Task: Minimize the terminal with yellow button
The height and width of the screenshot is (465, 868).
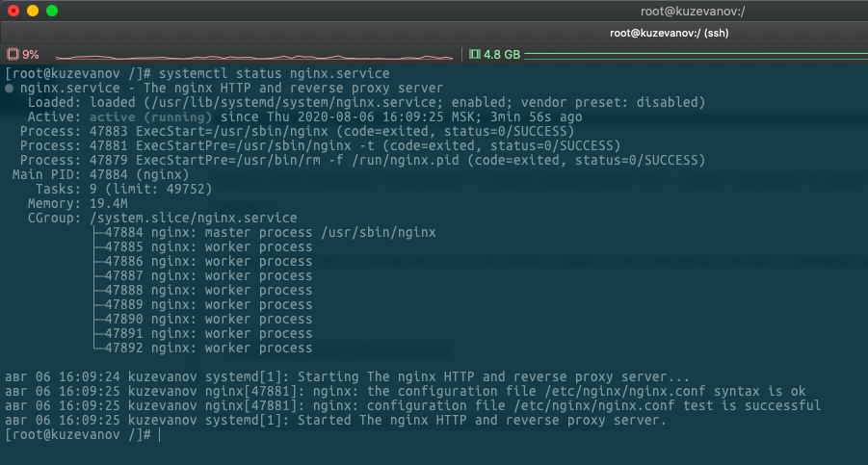Action: pyautogui.click(x=33, y=11)
